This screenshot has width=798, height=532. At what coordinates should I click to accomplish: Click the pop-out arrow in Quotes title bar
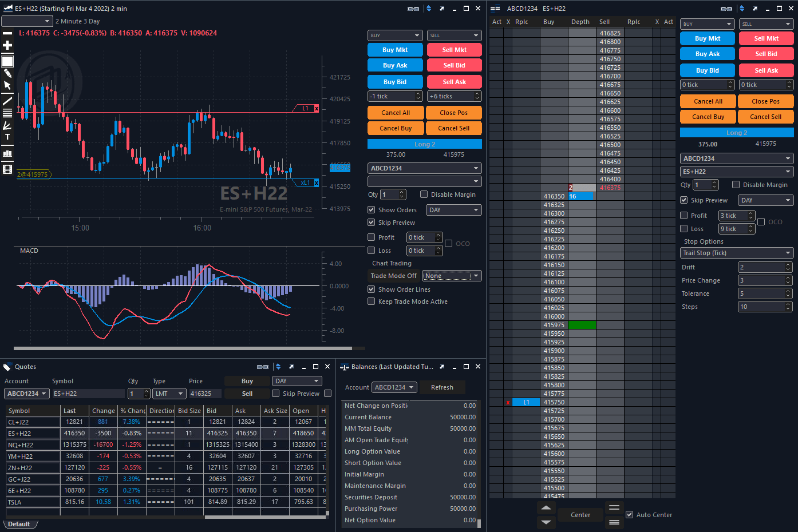coord(291,367)
